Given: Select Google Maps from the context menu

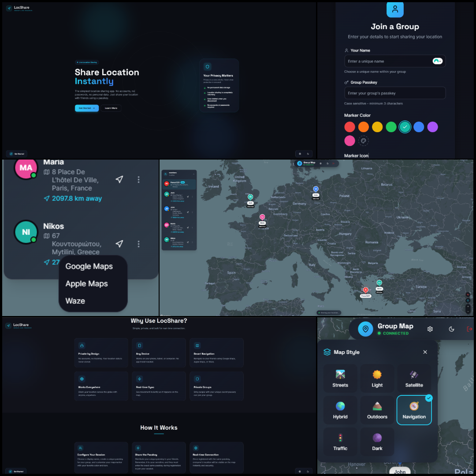Looking at the screenshot, I should (89, 266).
